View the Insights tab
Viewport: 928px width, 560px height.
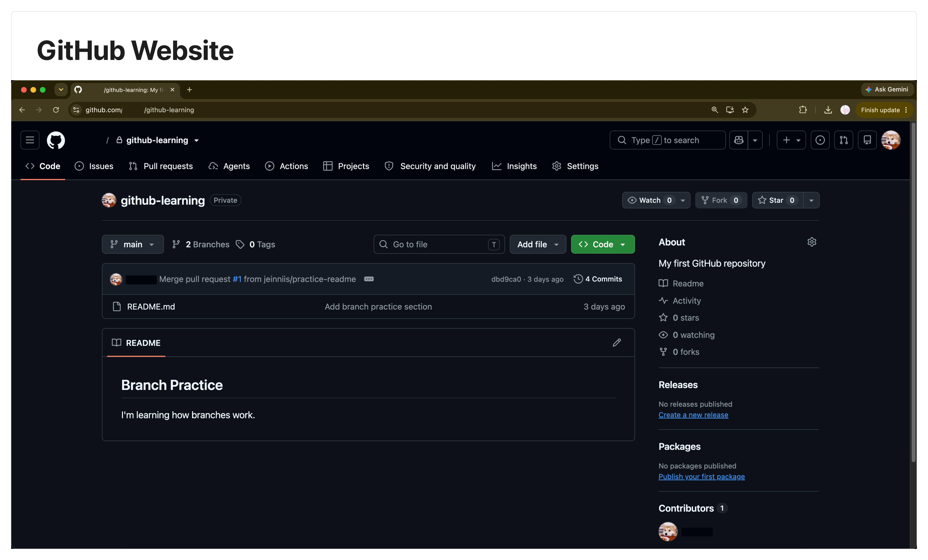(x=515, y=166)
